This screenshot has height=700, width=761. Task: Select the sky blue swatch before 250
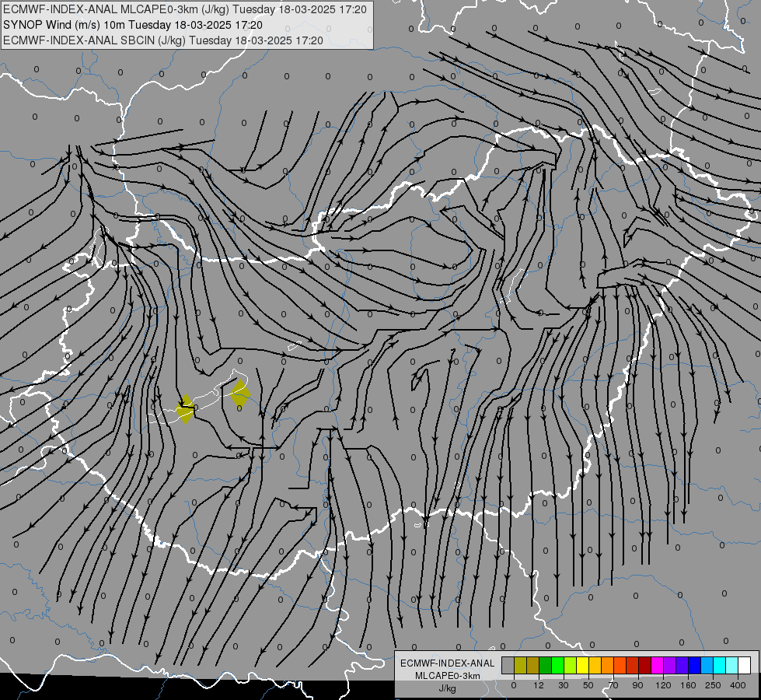[x=707, y=666]
